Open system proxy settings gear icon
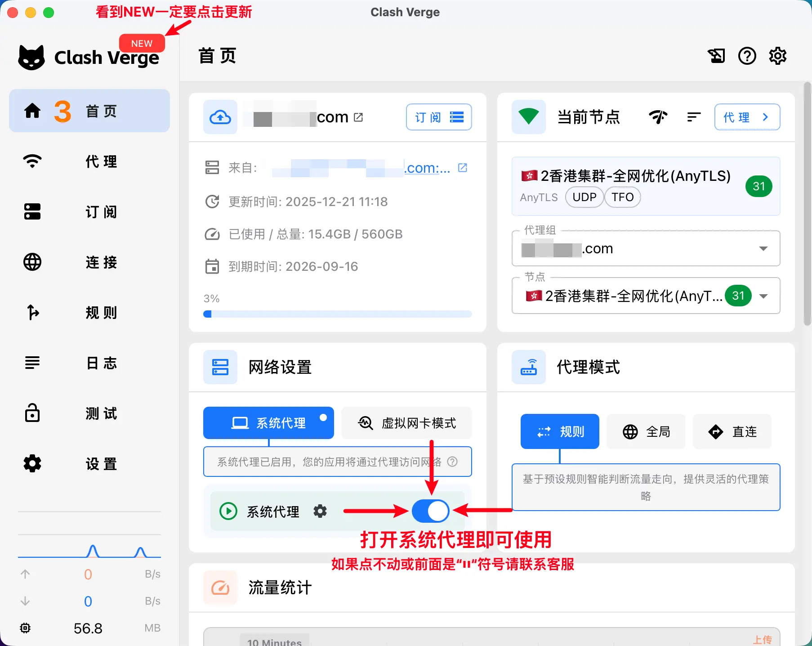Image resolution: width=812 pixels, height=646 pixels. (x=320, y=511)
